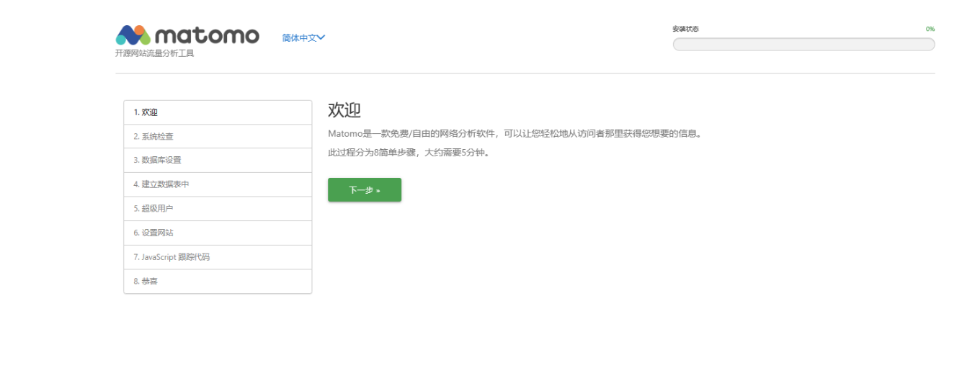
Task: Click the 欢迎 page heading
Action: [344, 110]
